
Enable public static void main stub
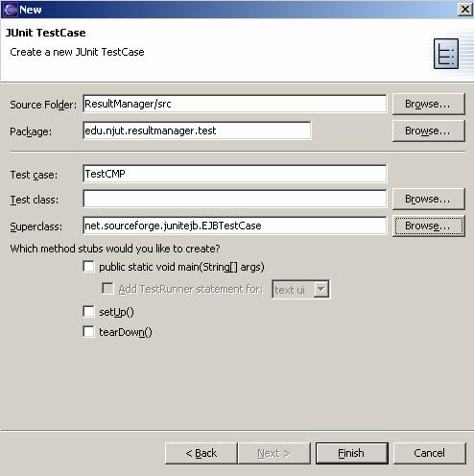click(88, 266)
